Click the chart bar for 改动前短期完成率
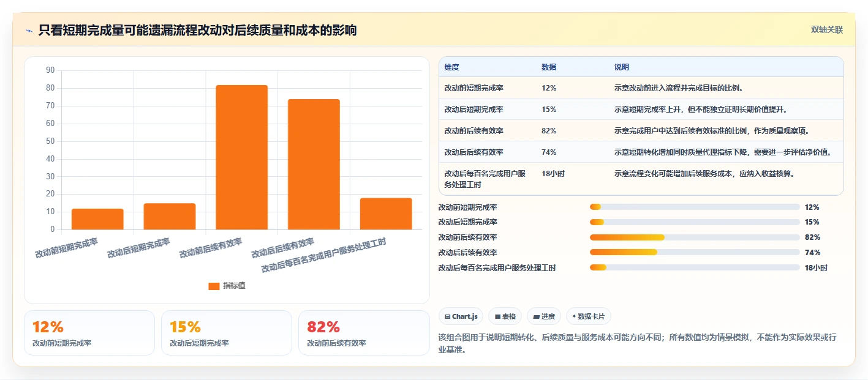Image resolution: width=868 pixels, height=380 pixels. (x=97, y=219)
